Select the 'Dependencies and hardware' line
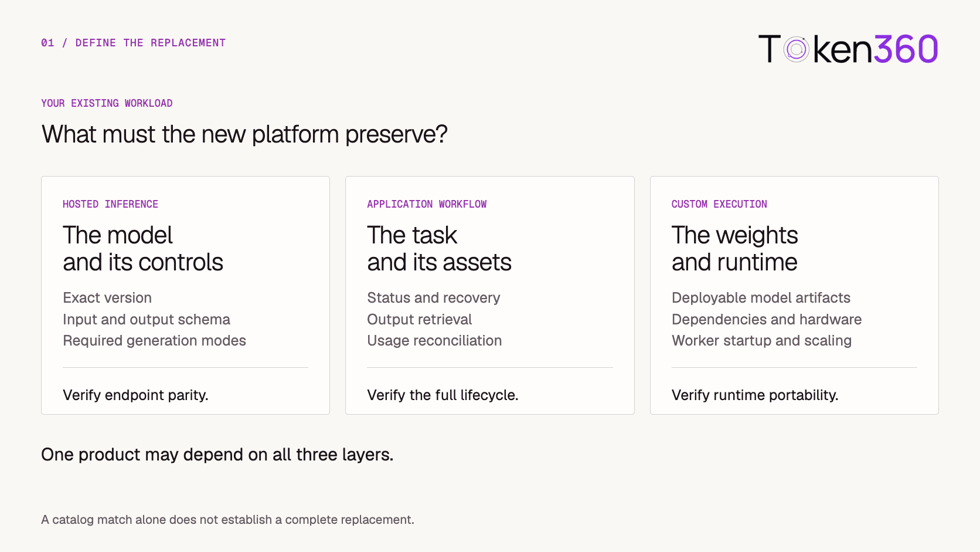980x552 pixels. coord(767,320)
